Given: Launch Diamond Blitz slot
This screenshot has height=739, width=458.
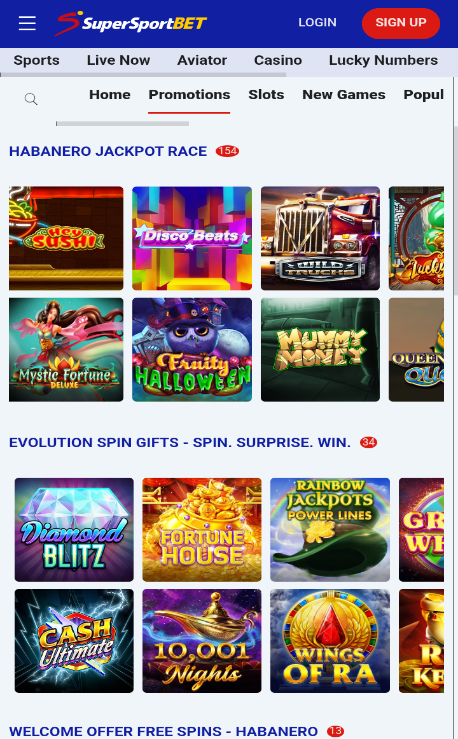Looking at the screenshot, I should point(74,530).
